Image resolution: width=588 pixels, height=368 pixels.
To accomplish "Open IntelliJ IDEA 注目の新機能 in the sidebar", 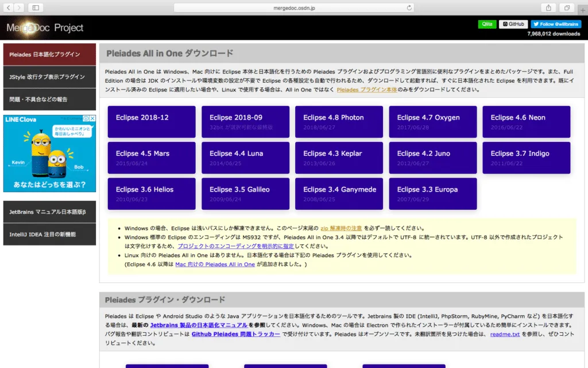I will (49, 235).
